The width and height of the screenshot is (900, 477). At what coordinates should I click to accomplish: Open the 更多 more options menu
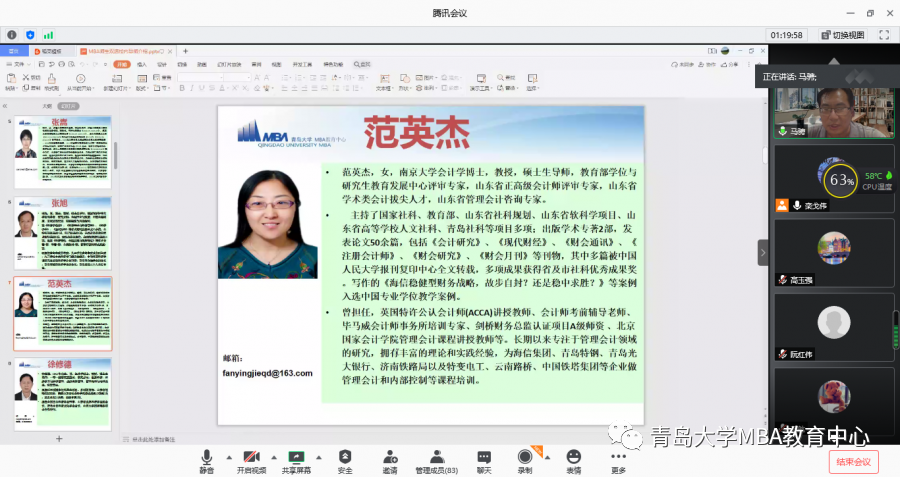click(618, 462)
